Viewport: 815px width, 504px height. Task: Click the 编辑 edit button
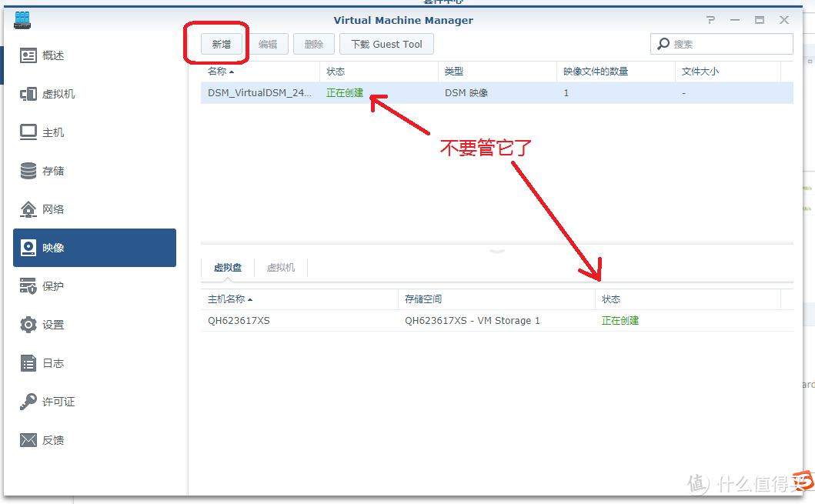268,44
